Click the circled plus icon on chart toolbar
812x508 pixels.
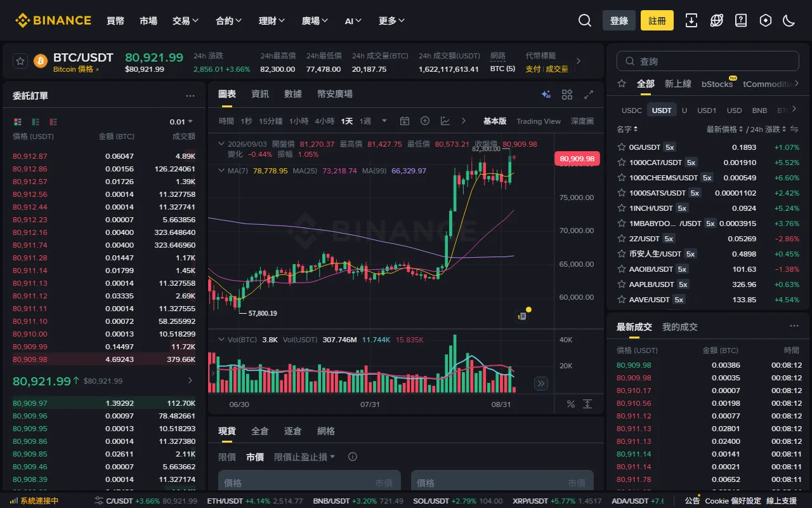(x=425, y=121)
